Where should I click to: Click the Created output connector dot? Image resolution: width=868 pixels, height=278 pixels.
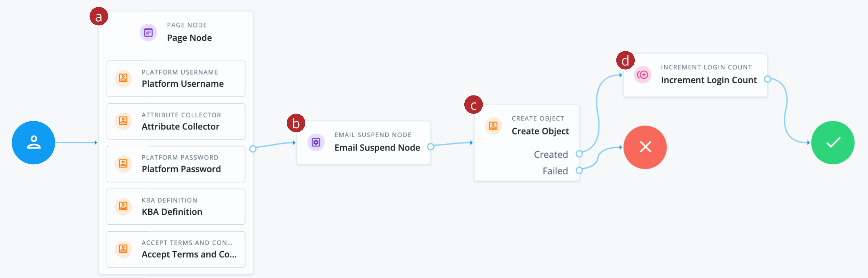pyautogui.click(x=579, y=153)
